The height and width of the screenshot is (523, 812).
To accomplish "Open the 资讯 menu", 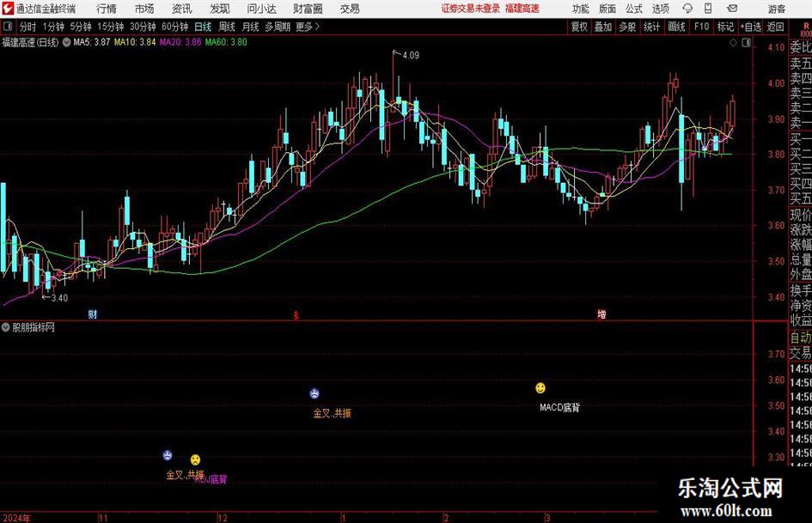I will (x=182, y=9).
